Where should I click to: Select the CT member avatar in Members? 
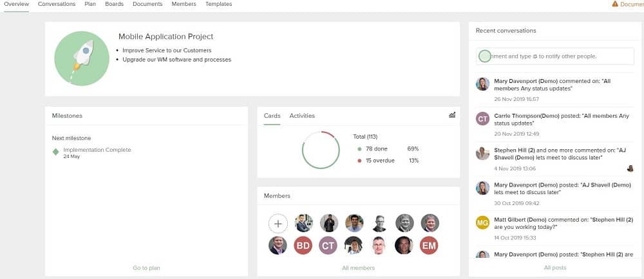328,246
